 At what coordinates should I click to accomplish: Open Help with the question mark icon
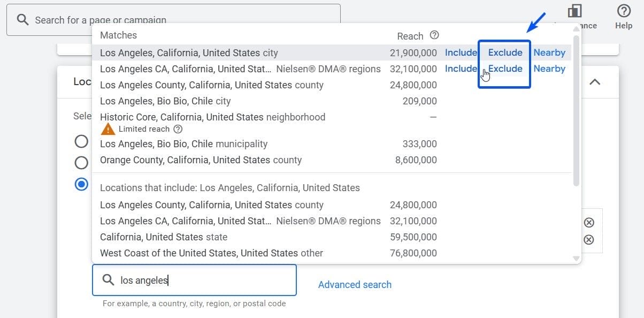(x=623, y=12)
